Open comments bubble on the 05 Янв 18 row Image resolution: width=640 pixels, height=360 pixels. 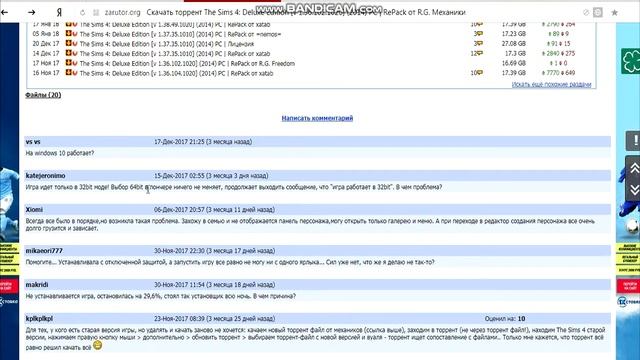pos(480,34)
